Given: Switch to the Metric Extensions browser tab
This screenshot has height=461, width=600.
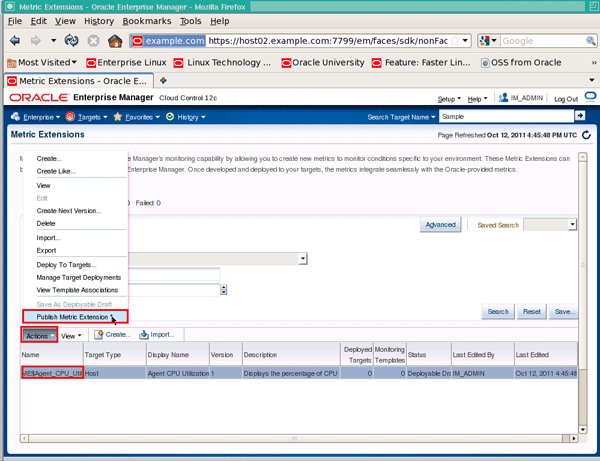Looking at the screenshot, I should click(x=79, y=81).
